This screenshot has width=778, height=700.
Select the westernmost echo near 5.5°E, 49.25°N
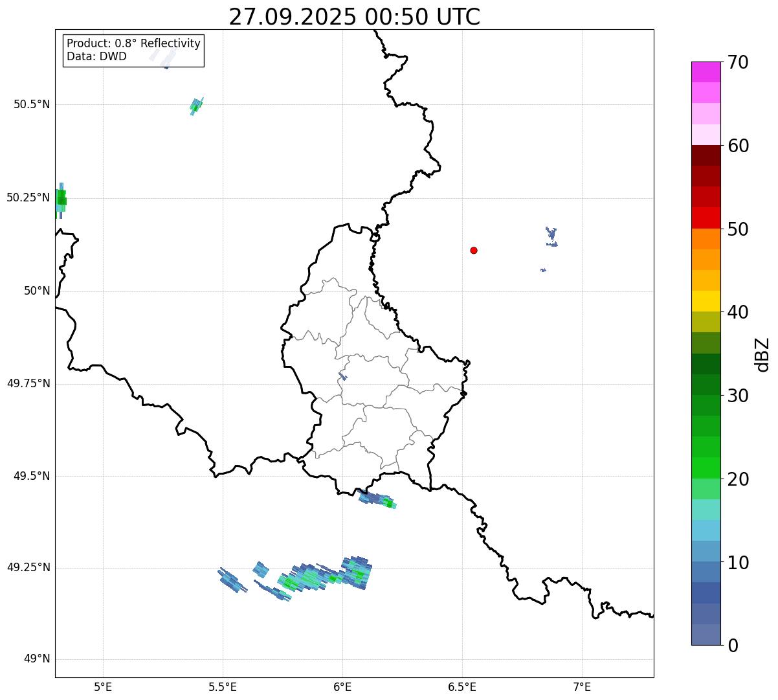click(x=231, y=580)
